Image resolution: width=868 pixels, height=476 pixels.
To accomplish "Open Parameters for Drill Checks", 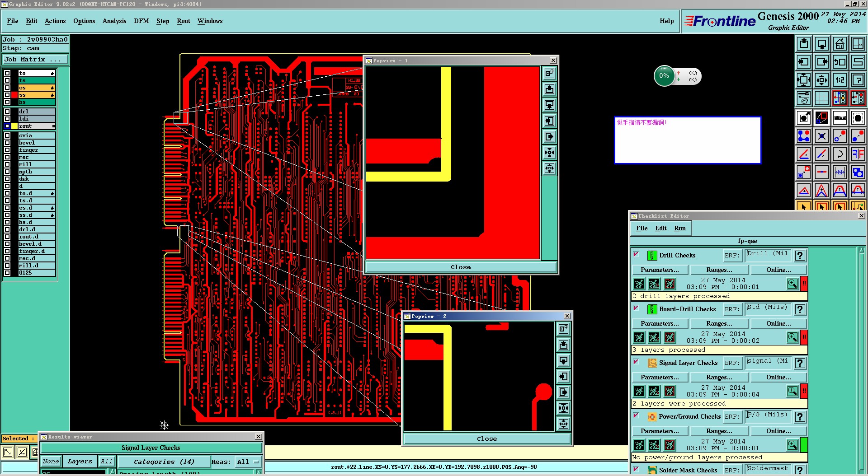I will (660, 270).
